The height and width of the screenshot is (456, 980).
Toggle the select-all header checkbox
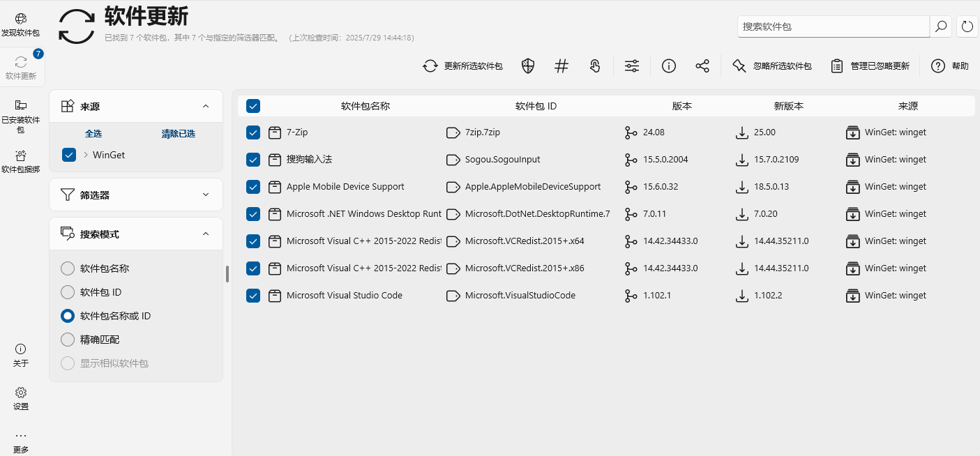coord(253,106)
